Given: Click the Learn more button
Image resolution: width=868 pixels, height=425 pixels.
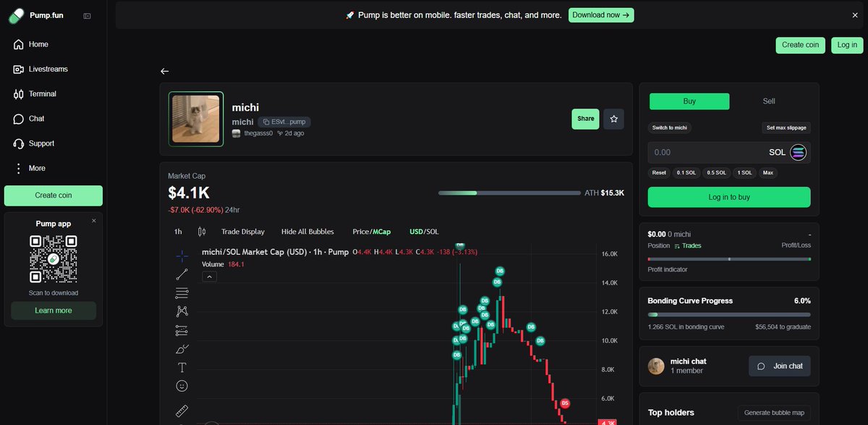Looking at the screenshot, I should pos(54,311).
